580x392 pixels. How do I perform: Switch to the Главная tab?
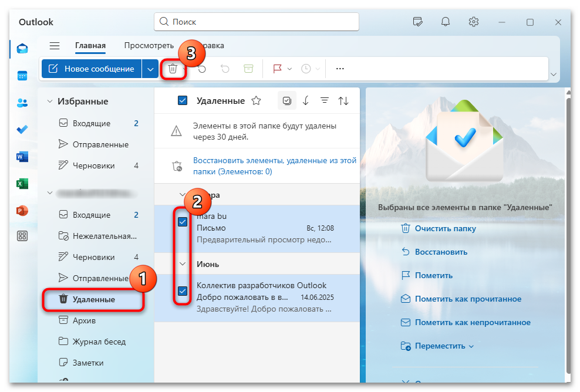click(90, 46)
